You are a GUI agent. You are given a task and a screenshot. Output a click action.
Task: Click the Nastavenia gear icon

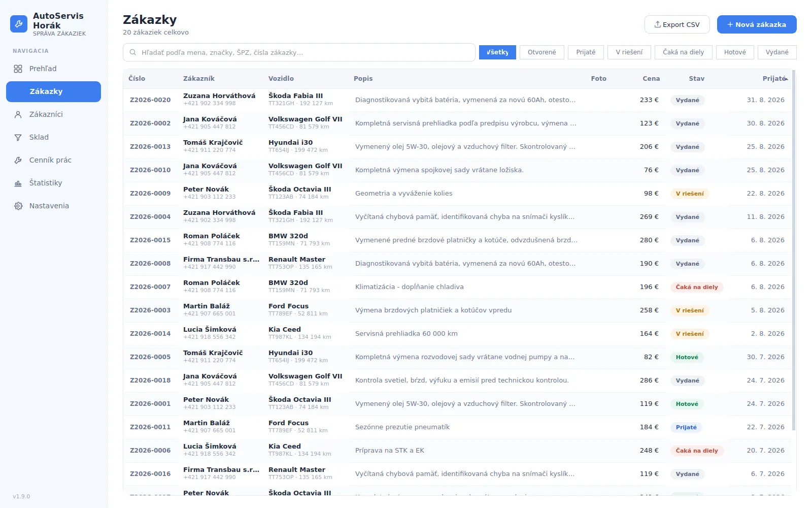[x=18, y=206]
